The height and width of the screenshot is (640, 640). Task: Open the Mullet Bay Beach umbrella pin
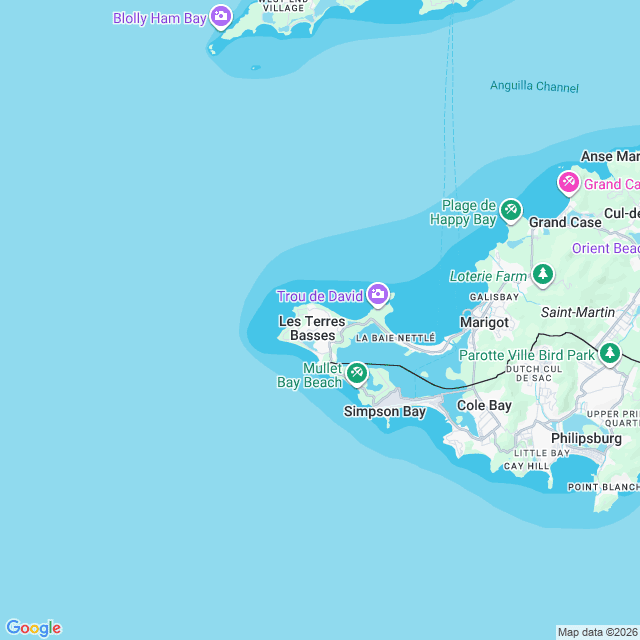357,373
